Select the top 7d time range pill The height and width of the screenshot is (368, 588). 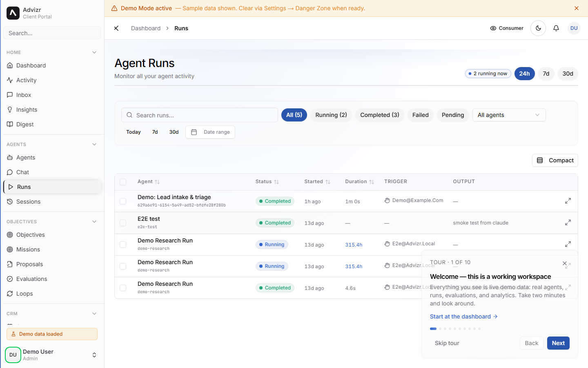click(x=546, y=74)
